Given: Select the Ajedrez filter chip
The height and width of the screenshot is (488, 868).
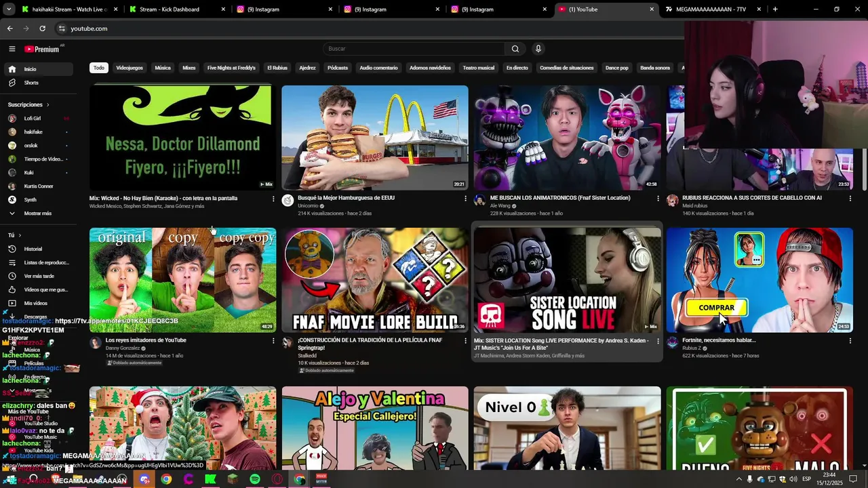Looking at the screenshot, I should click(x=307, y=68).
